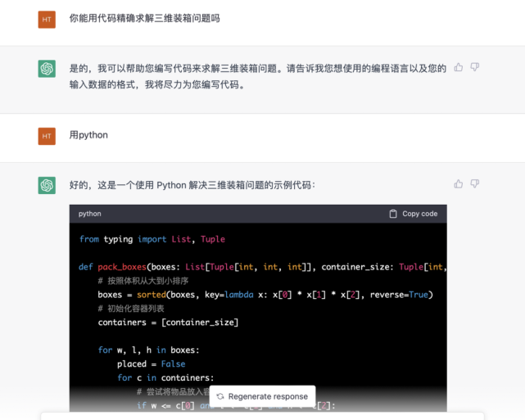525x420 pixels.
Task: Click the 'for c in containers:' line
Action: tap(165, 377)
